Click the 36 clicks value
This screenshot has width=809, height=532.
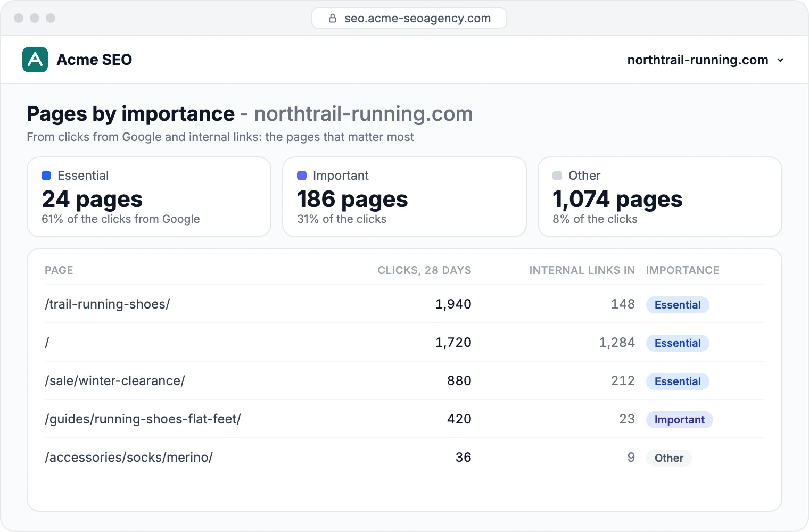(x=464, y=458)
